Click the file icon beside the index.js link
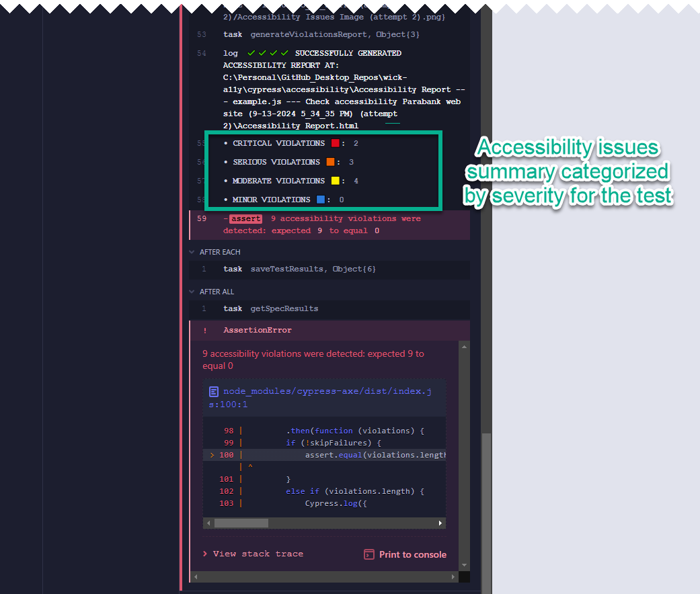This screenshot has width=700, height=594. 214,392
